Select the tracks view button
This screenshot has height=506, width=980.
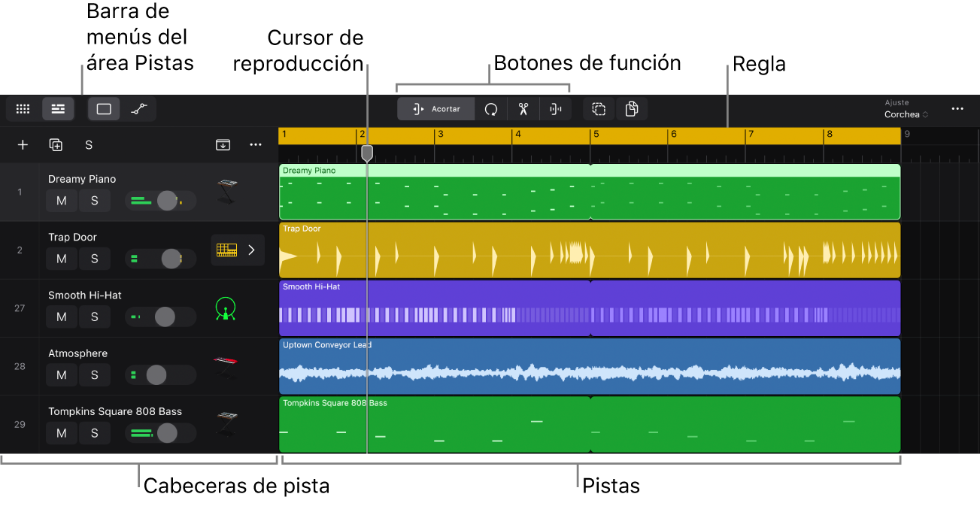(x=58, y=109)
